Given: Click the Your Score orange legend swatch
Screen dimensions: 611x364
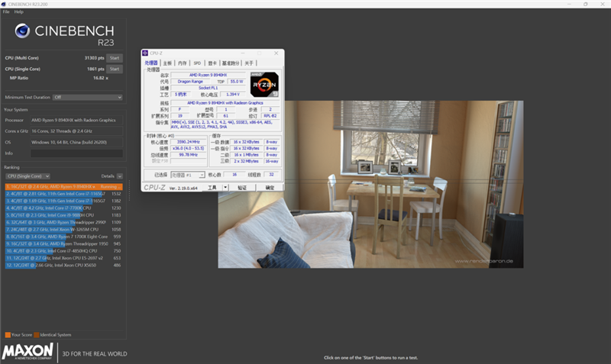Looking at the screenshot, I should pos(8,335).
